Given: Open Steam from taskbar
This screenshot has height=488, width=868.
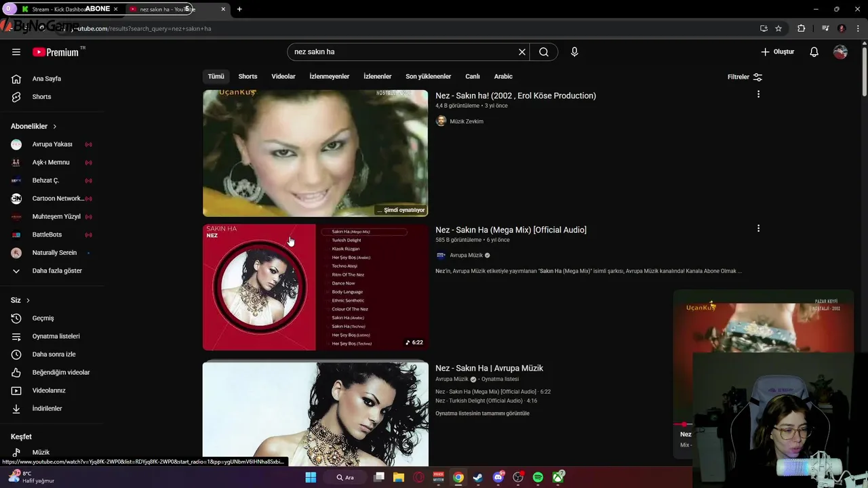Looking at the screenshot, I should [478, 477].
